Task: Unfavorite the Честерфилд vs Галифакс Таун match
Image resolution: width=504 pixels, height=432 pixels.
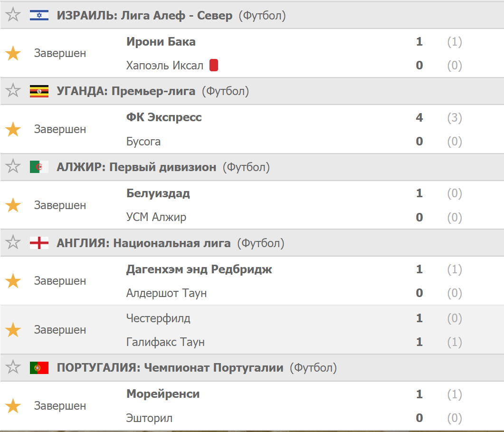Action: pos(13,330)
